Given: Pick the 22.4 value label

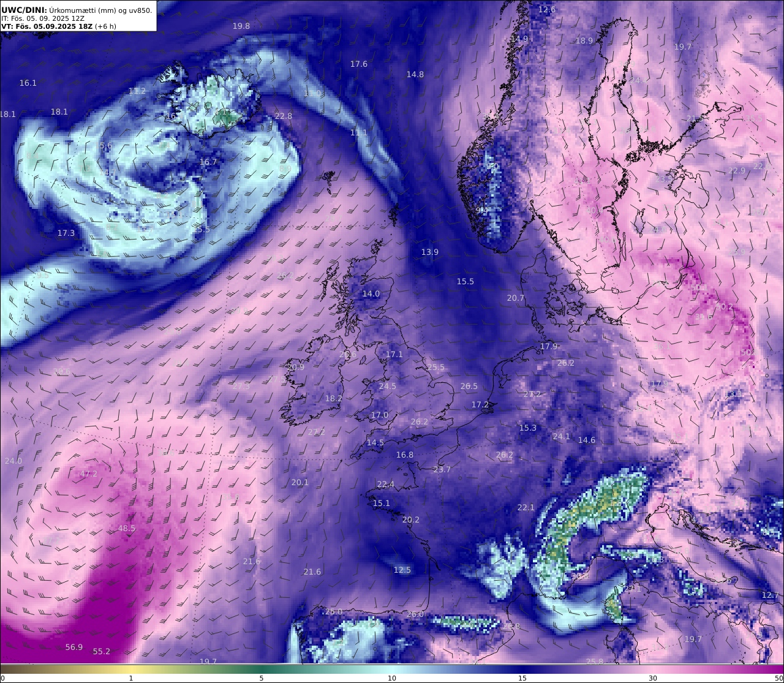Looking at the screenshot, I should (386, 485).
